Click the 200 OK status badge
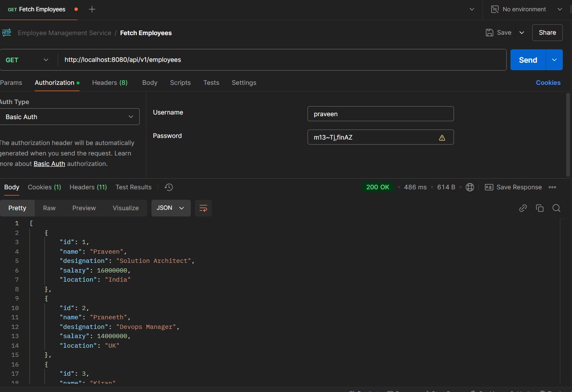The image size is (572, 392). [378, 187]
